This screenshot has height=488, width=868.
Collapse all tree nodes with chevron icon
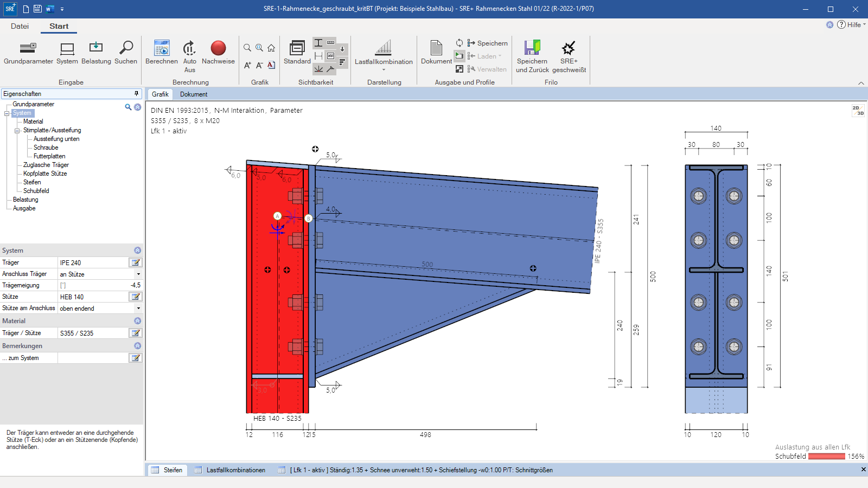(x=137, y=107)
